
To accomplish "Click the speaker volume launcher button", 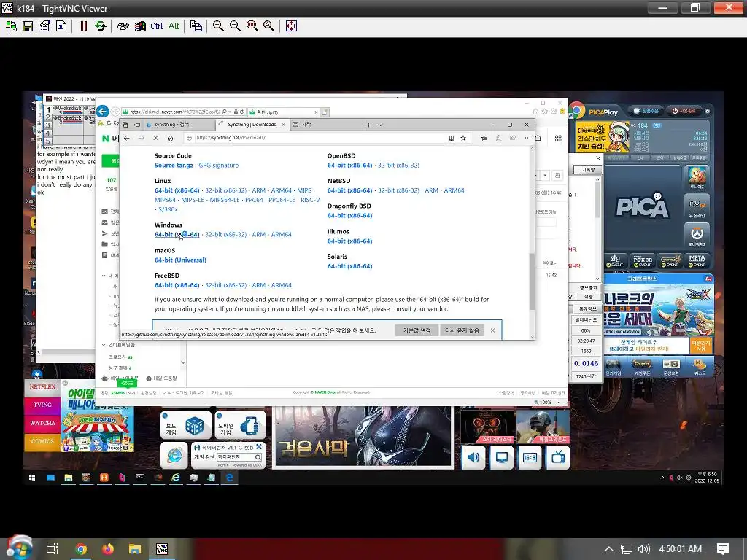I will [x=473, y=458].
